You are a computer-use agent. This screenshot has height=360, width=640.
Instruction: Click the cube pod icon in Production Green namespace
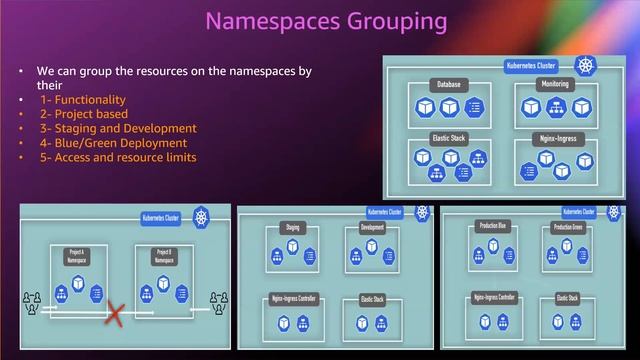[x=567, y=246]
